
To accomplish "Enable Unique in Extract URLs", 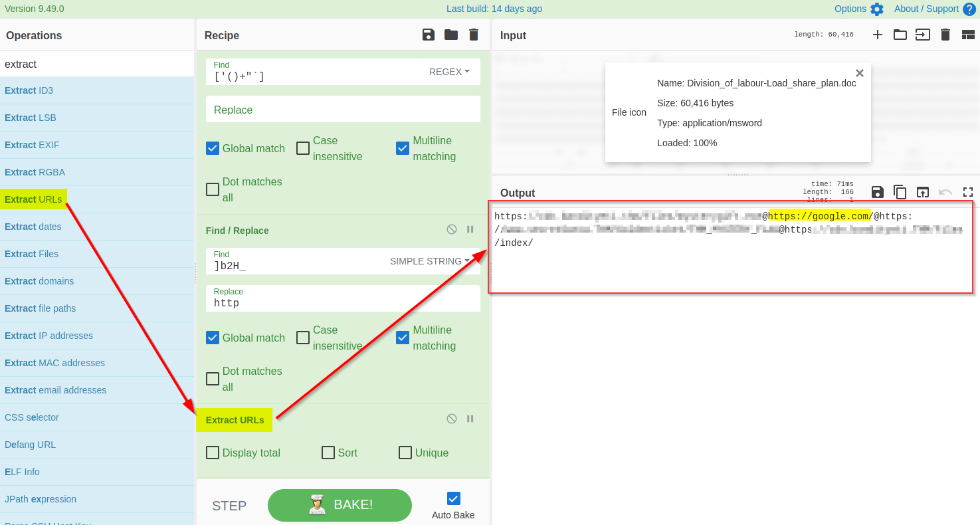I will (x=405, y=453).
